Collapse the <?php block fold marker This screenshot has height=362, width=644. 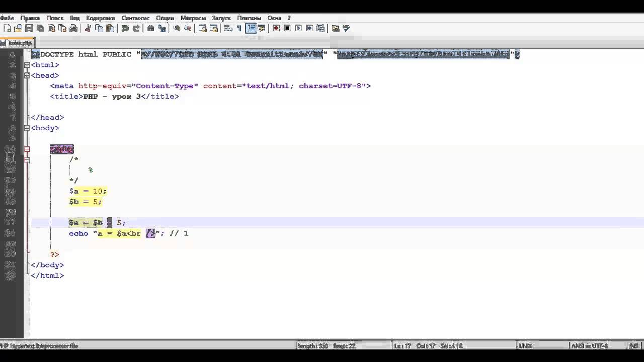coord(27,149)
